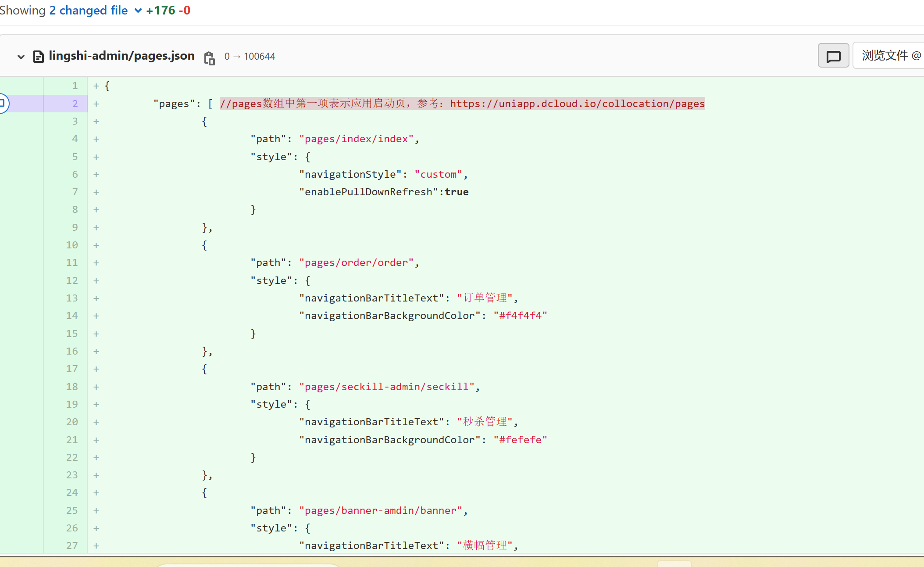Image resolution: width=924 pixels, height=567 pixels.
Task: Collapse the lingshi-admin/pages.json file diff
Action: (x=21, y=57)
